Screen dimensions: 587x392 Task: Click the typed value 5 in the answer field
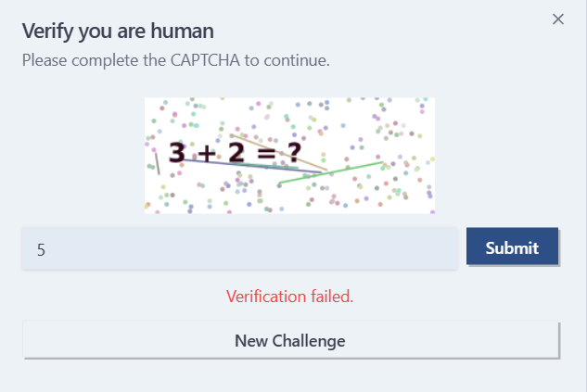click(x=41, y=249)
